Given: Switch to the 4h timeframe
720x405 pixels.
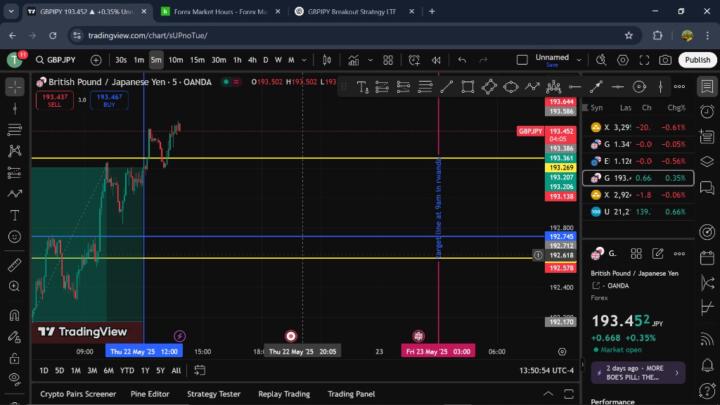Looking at the screenshot, I should tap(252, 60).
